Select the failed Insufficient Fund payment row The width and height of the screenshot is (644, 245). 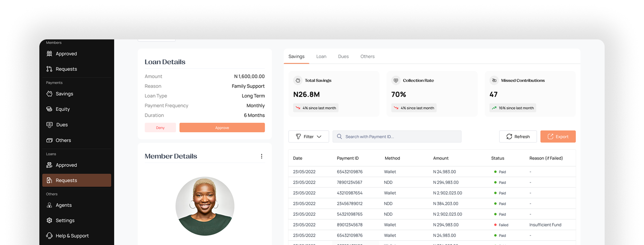click(431, 225)
